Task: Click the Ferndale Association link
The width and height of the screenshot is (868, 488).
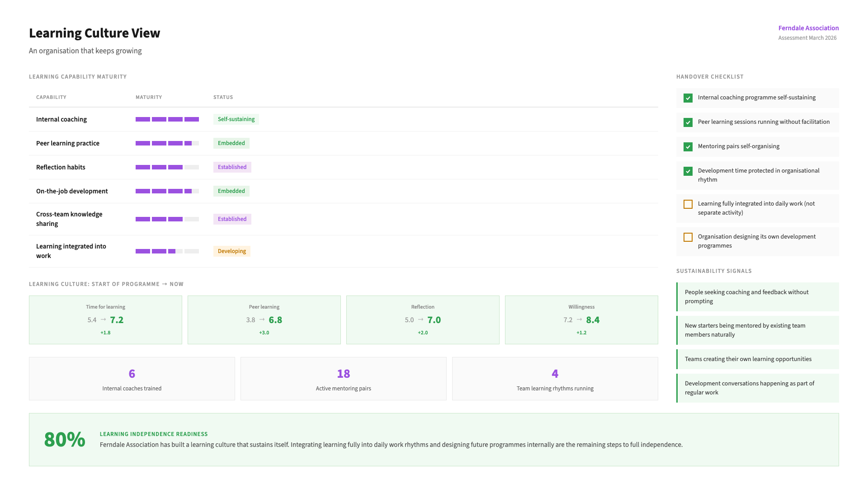Action: click(x=808, y=28)
